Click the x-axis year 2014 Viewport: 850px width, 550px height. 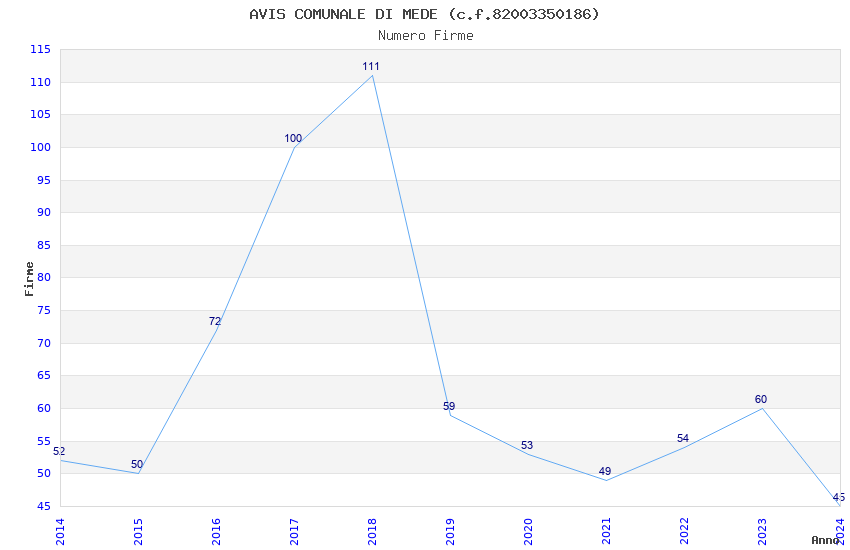[x=60, y=532]
